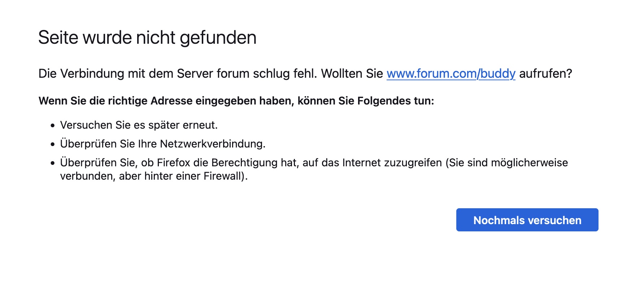Image resolution: width=644 pixels, height=282 pixels.
Task: Click the word "aufrufen?" after the link
Action: click(545, 73)
